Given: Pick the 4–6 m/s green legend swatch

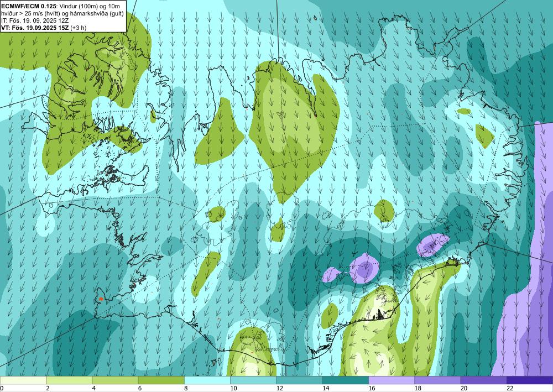Looking at the screenshot, I should coord(115,380).
